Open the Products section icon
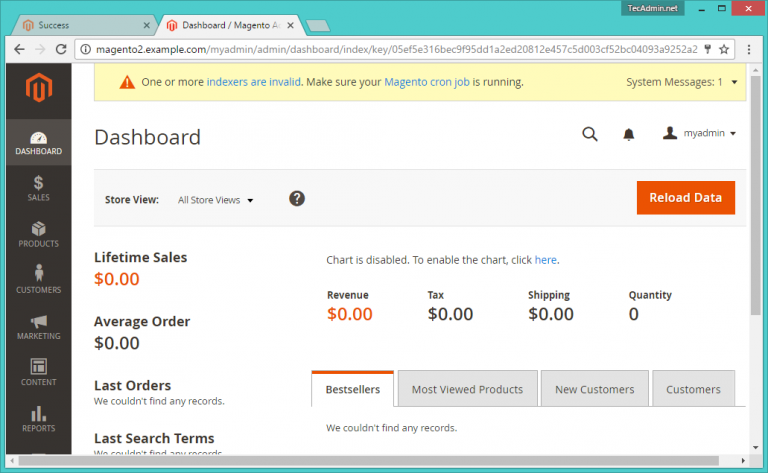 38,234
